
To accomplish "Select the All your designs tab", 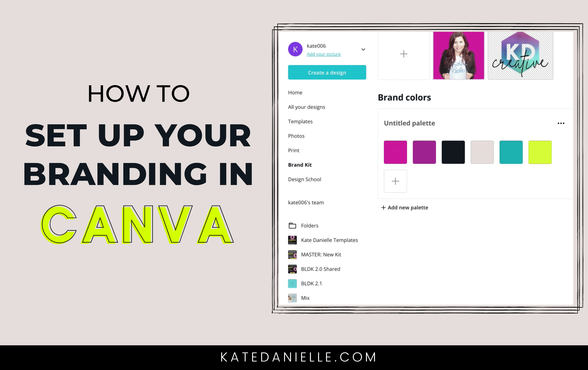I will (307, 107).
